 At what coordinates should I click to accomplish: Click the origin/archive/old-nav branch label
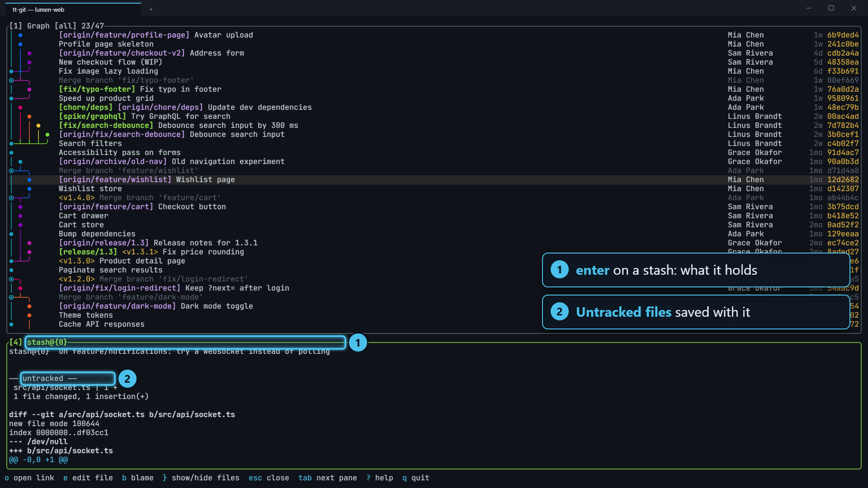click(x=113, y=161)
